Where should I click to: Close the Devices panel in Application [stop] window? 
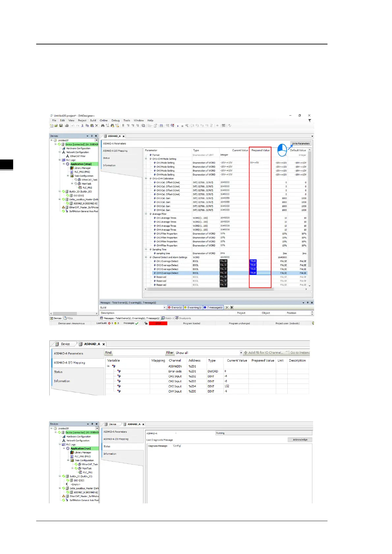click(x=96, y=136)
